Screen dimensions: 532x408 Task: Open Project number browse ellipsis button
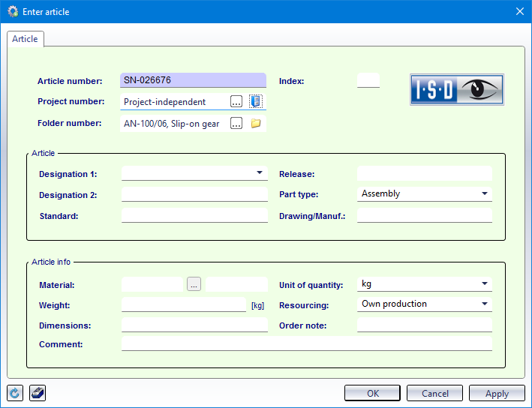point(236,101)
